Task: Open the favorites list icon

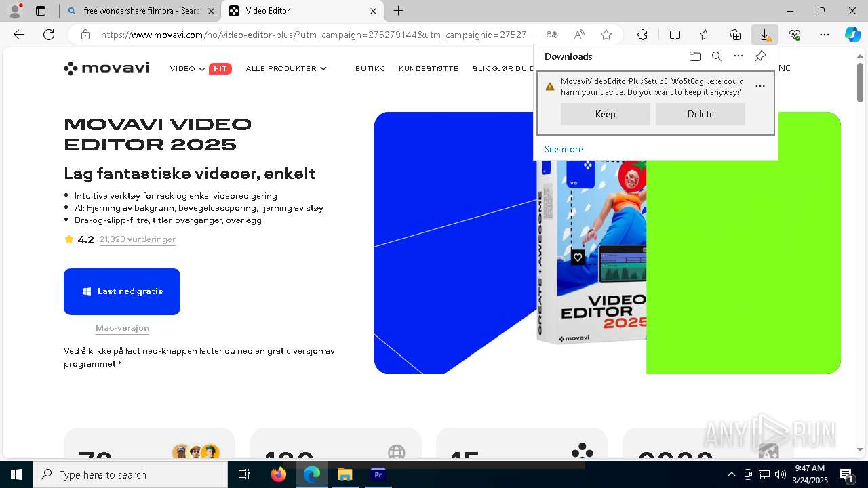Action: [x=705, y=35]
